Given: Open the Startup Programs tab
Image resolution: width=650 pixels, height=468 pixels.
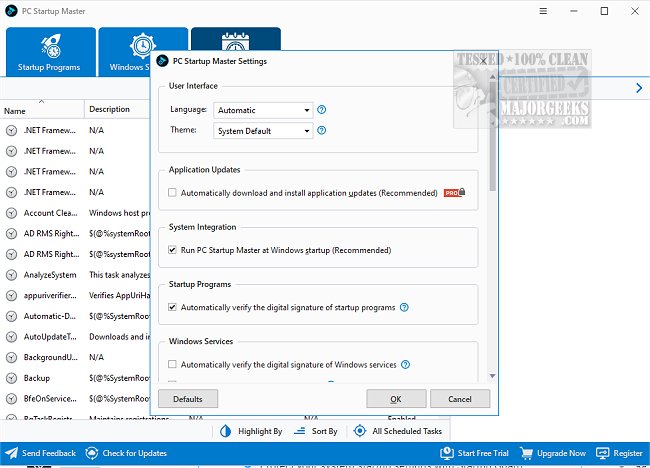Looking at the screenshot, I should (51, 52).
